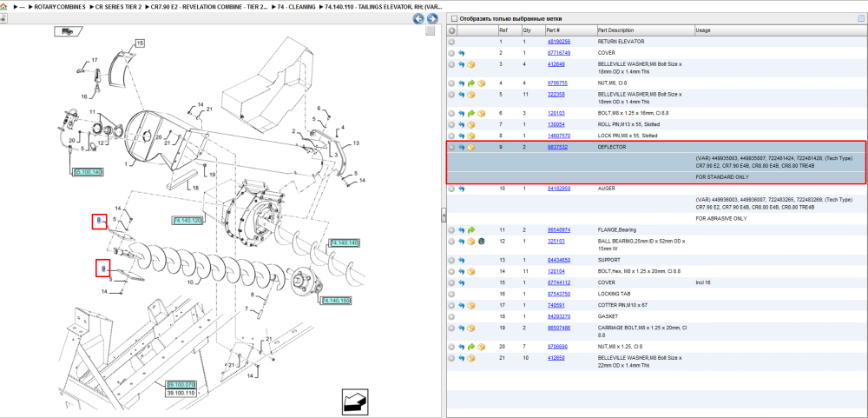The height and width of the screenshot is (418, 868).
Task: Click the green arrow icon for BOLT 120103
Action: (x=471, y=113)
